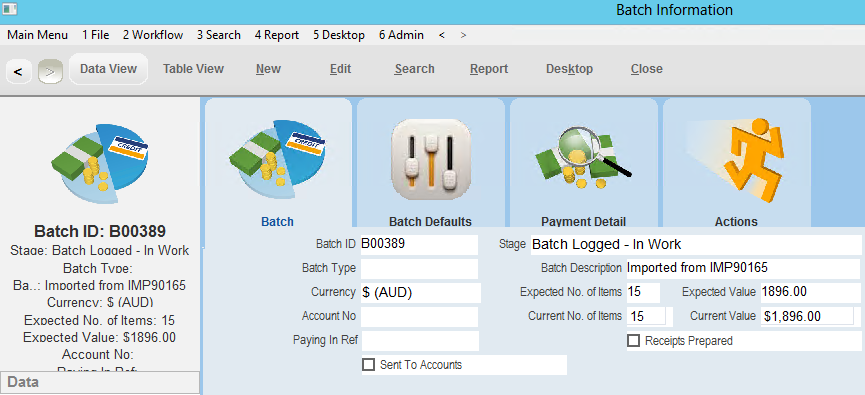Open the 2 Workflow menu
Viewport: 865px width, 395px height.
(x=153, y=35)
